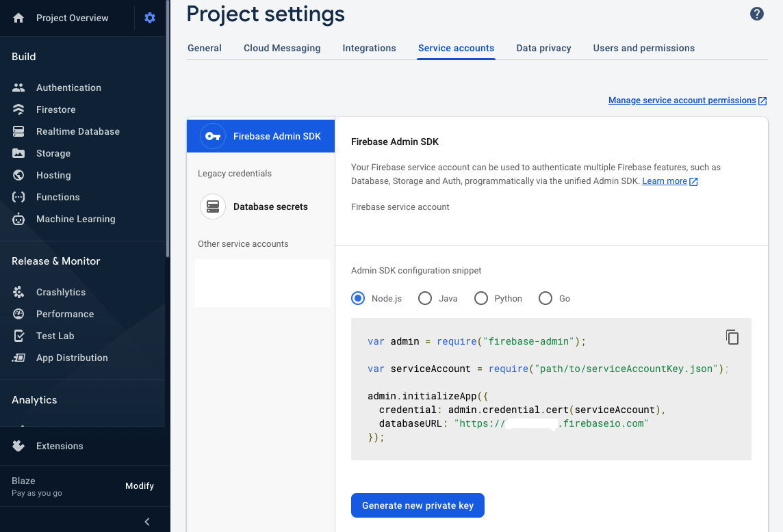Select the Go radio button
Screen dimensions: 783x532
pos(545,298)
